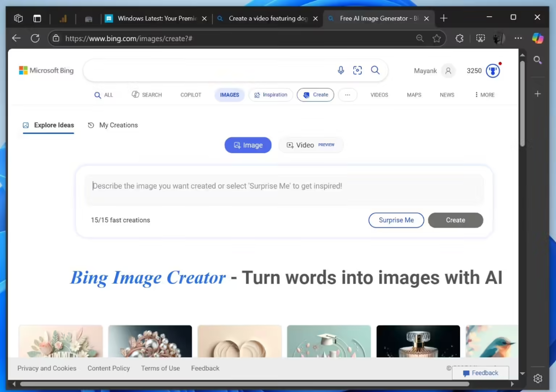Viewport: 556px width, 392px height.
Task: Open the Privacy and Cookies link
Action: pyautogui.click(x=46, y=368)
